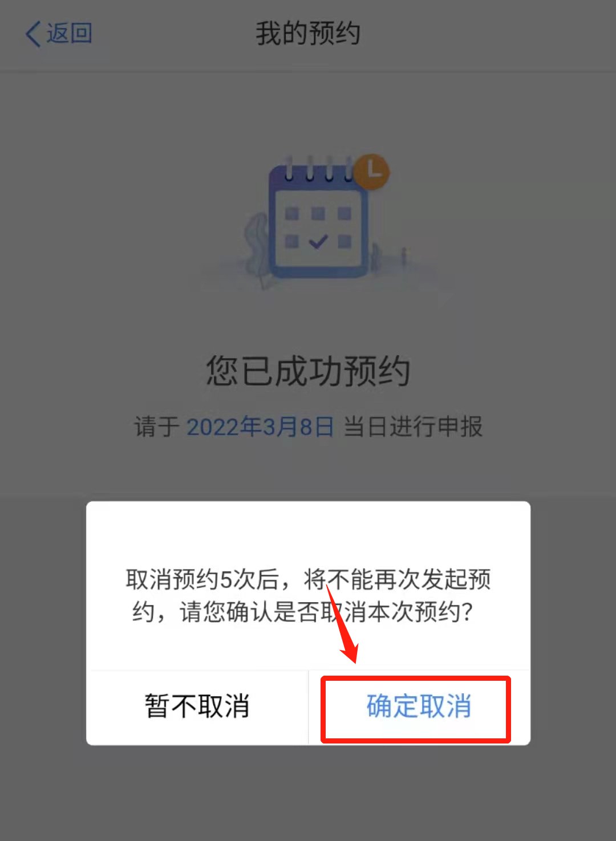Tap the 请于 text before date

point(157,426)
